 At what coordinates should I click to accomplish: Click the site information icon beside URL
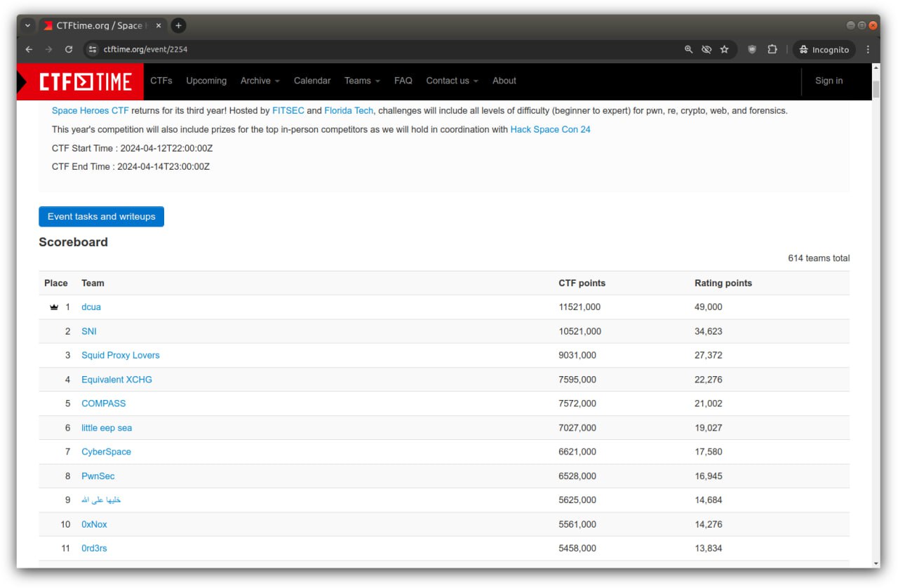click(x=93, y=50)
